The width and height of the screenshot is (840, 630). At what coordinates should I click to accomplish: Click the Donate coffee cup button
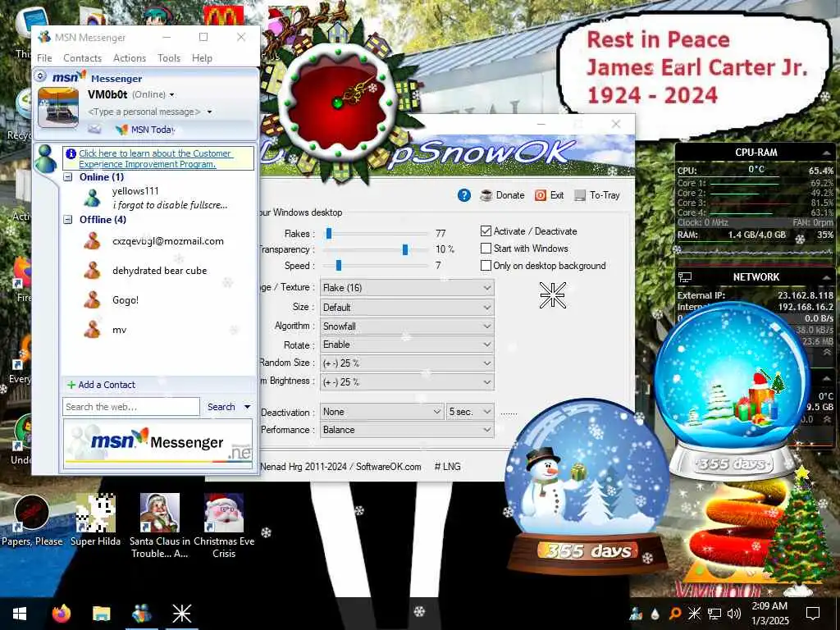tap(502, 195)
